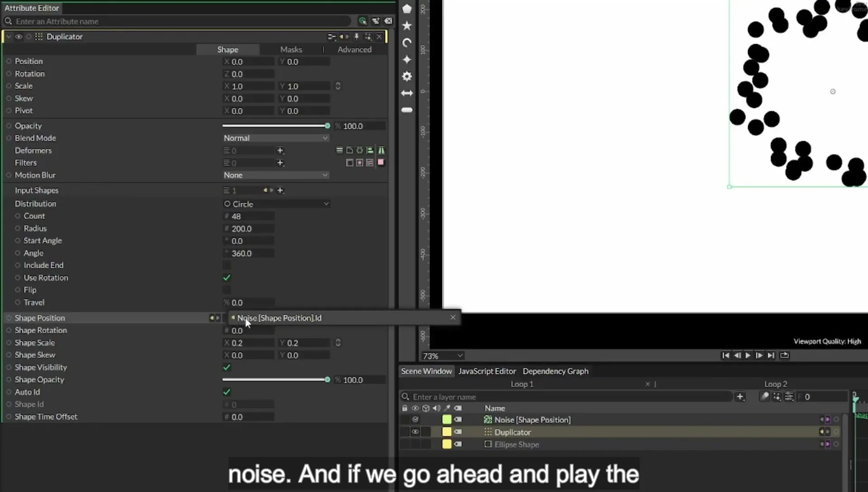Open the Blend Mode dropdown
Image resolution: width=868 pixels, height=492 pixels.
pos(276,138)
